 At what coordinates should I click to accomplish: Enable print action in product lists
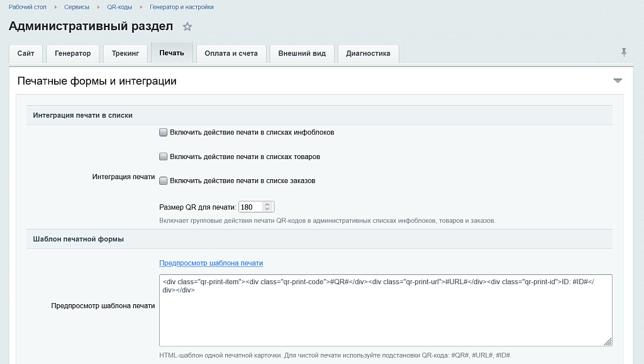point(163,157)
